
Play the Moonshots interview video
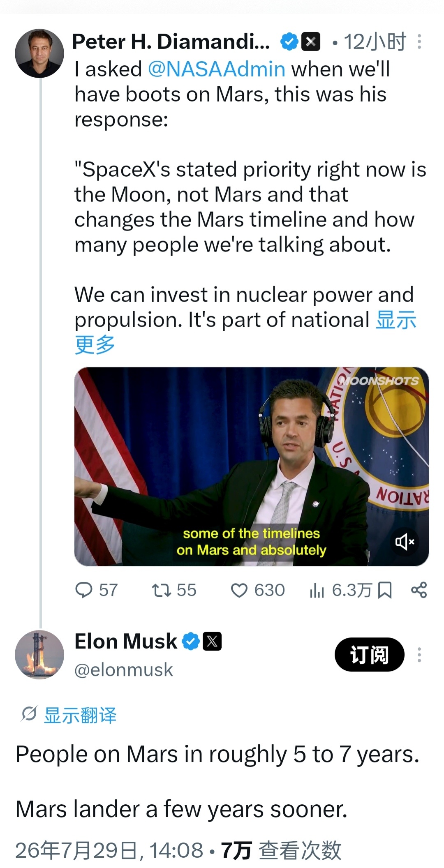coord(252,466)
